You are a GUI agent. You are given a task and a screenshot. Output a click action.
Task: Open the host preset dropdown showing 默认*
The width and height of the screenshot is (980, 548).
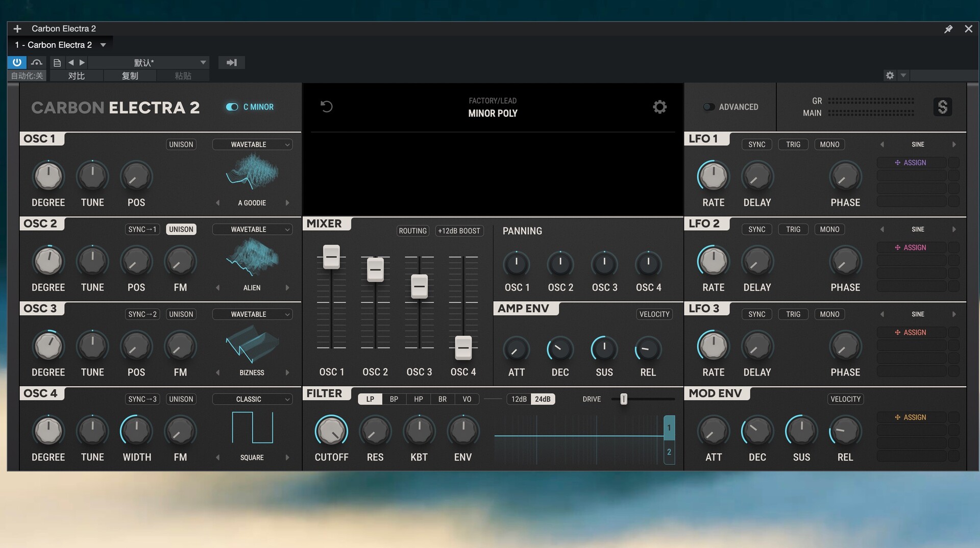point(149,62)
